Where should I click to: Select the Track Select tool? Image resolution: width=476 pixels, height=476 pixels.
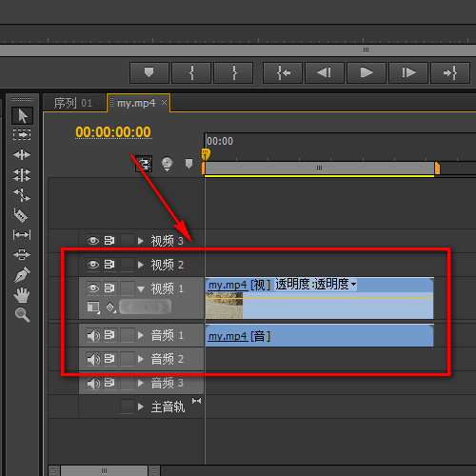22,134
